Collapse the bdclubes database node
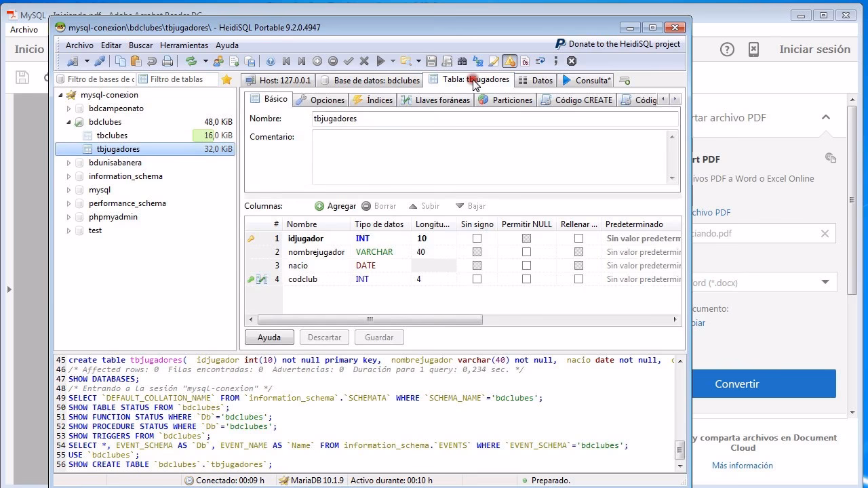Screen dimensions: 868x488 (x=68, y=122)
